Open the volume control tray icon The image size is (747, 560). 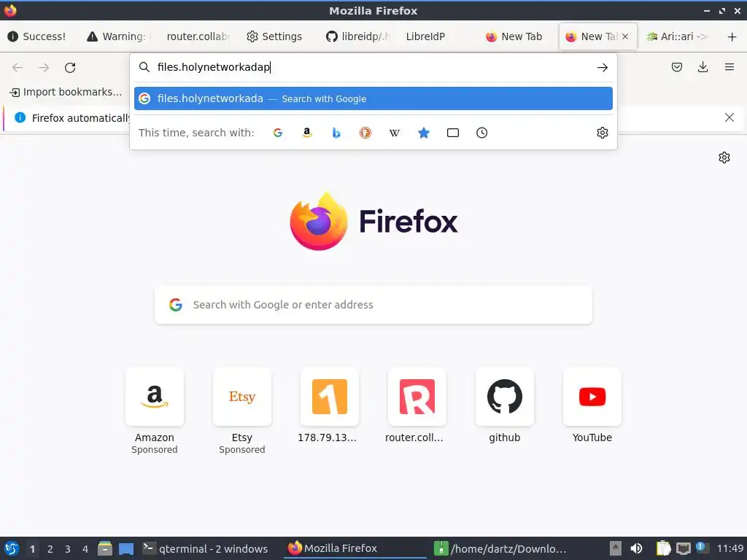636,548
